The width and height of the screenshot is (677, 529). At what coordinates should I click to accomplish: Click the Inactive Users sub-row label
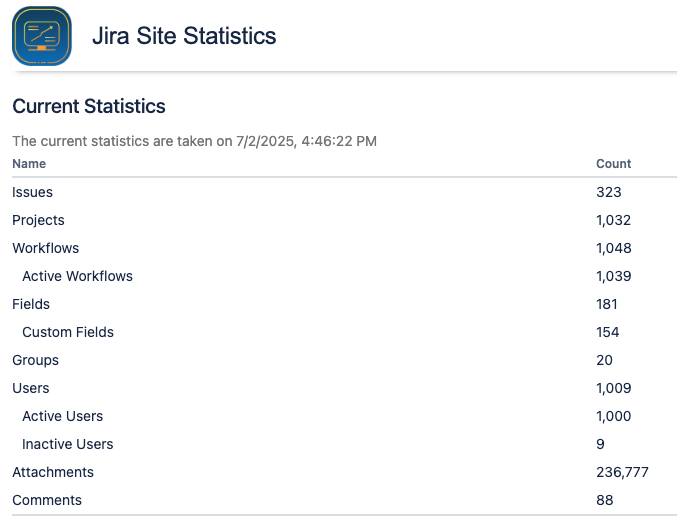pyautogui.click(x=67, y=444)
